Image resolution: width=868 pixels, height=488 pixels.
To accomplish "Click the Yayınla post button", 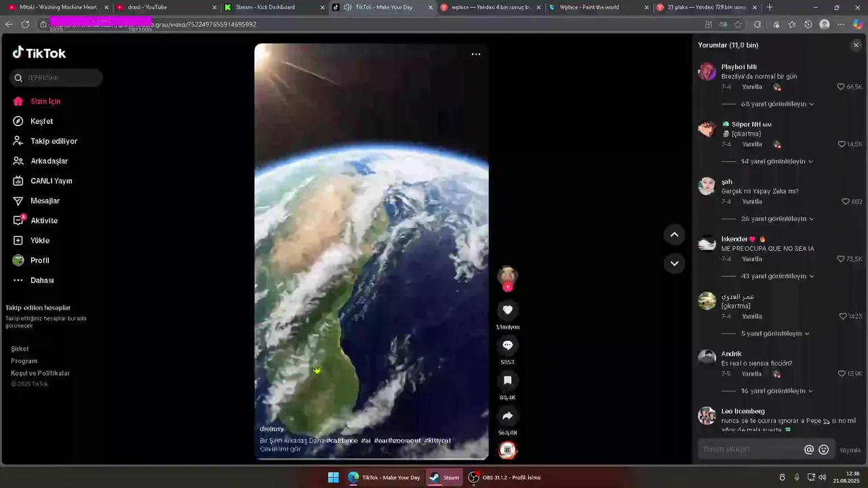I will pyautogui.click(x=850, y=450).
